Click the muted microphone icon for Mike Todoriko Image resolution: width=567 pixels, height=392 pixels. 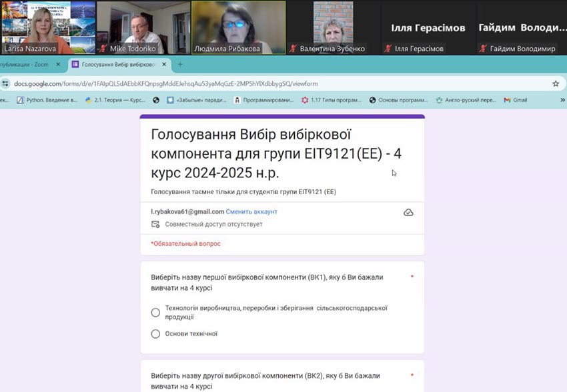[102, 49]
